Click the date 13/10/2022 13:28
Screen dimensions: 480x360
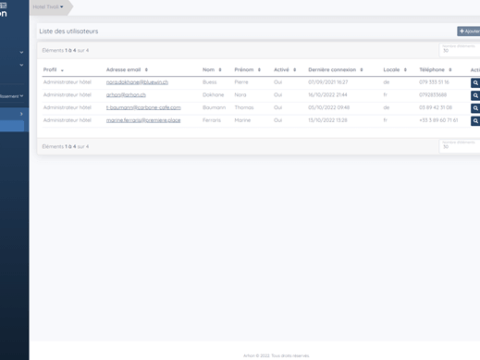click(x=328, y=120)
